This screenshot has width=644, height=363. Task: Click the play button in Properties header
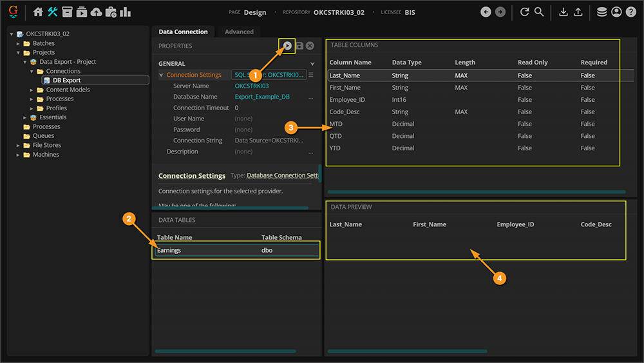(287, 46)
